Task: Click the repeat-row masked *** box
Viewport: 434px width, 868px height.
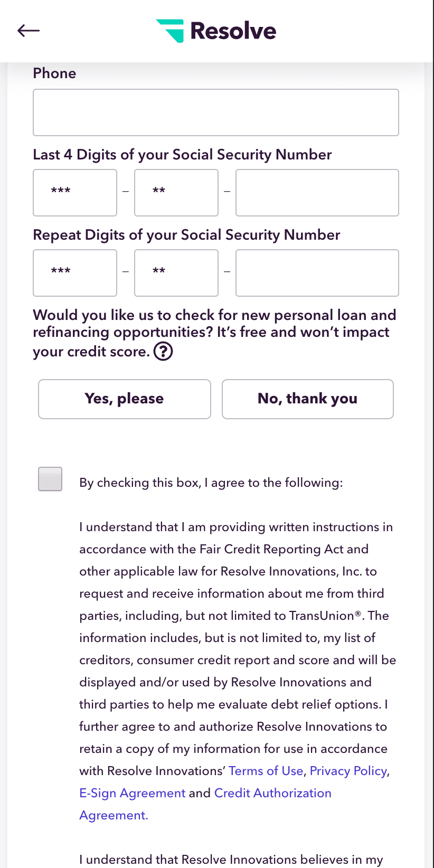Action: pos(75,273)
